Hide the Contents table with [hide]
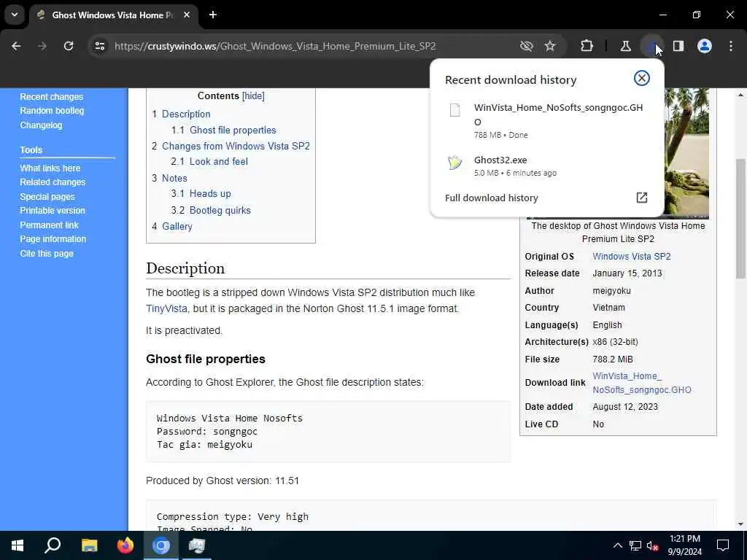This screenshot has width=747, height=560. point(253,96)
